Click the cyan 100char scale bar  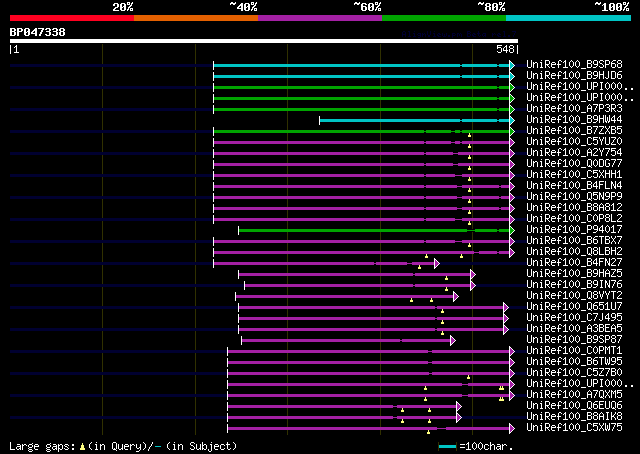click(447, 447)
